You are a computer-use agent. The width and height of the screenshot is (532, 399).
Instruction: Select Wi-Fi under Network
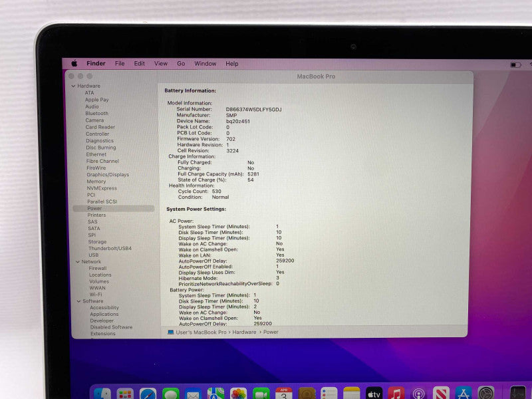(96, 295)
